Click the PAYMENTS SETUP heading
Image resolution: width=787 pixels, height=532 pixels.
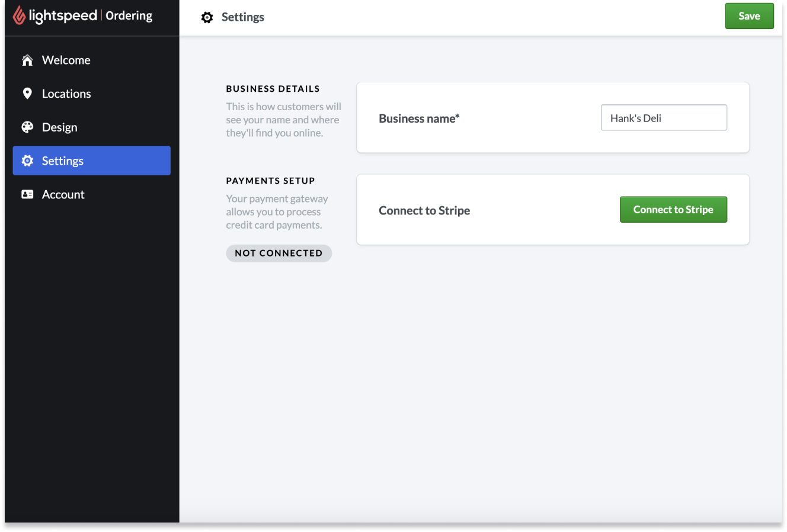click(x=270, y=181)
